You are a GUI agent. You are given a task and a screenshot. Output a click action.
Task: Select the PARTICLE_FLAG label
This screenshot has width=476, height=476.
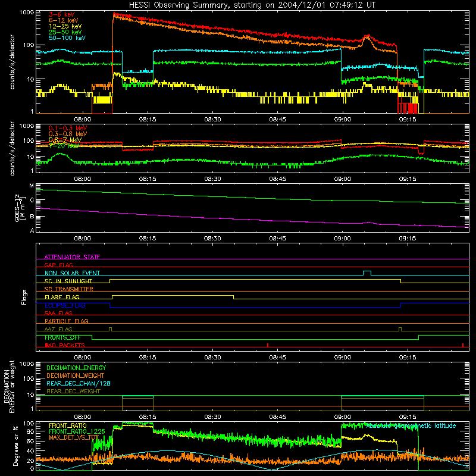(67, 321)
